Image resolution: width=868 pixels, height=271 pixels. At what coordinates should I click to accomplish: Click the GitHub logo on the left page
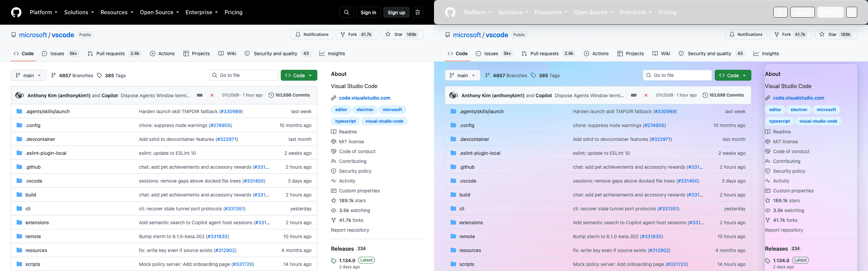tap(16, 12)
